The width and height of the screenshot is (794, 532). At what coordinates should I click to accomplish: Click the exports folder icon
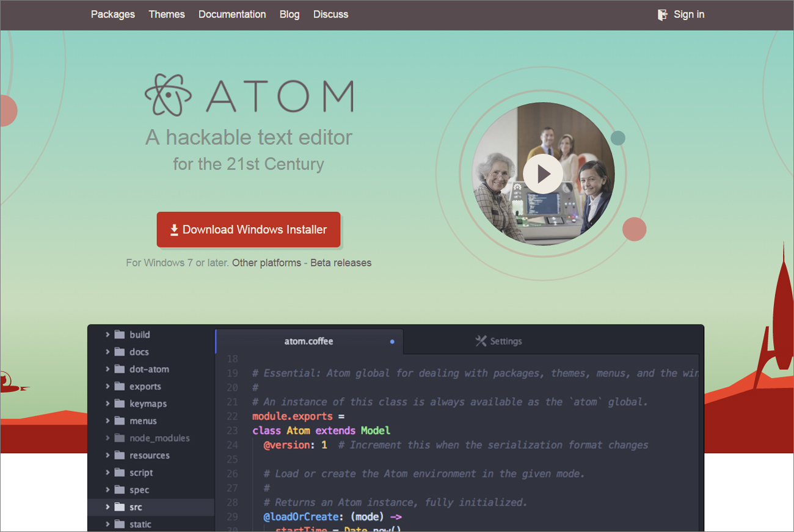click(x=119, y=387)
